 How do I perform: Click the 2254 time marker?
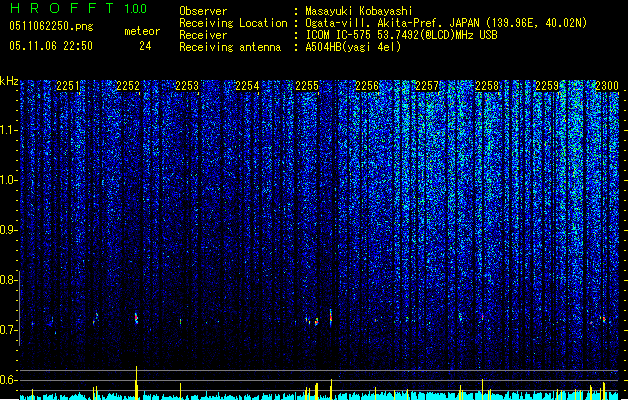[x=247, y=86]
